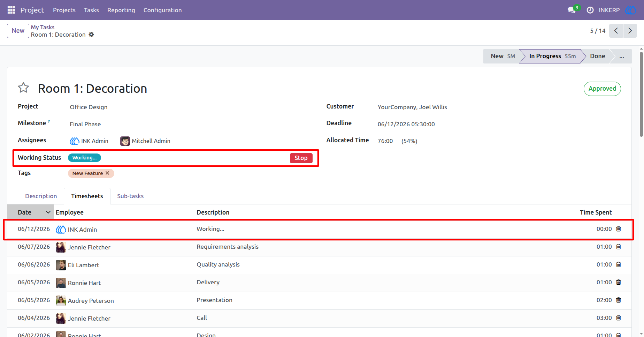Expand more stages with the ellipsis
This screenshot has width=644, height=337.
click(622, 56)
